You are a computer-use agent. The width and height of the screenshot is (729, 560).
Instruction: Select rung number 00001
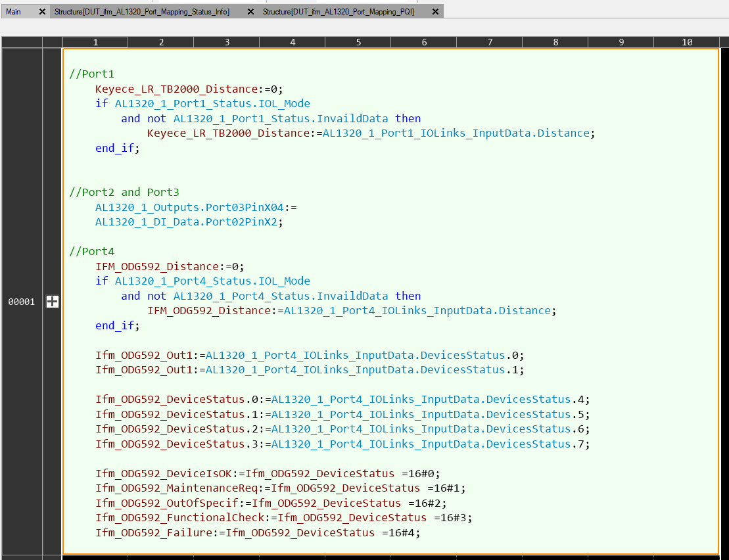point(22,302)
